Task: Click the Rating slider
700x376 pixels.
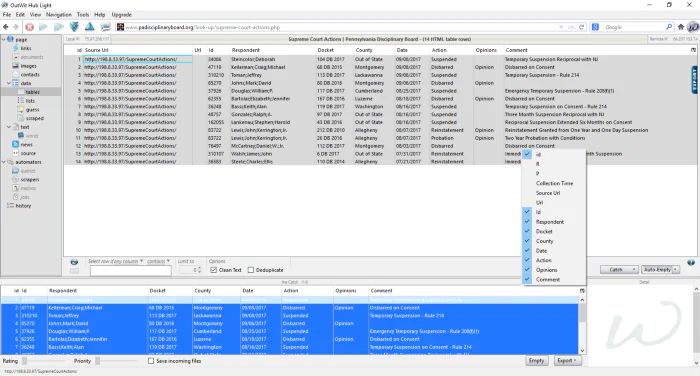Action: 43,361
